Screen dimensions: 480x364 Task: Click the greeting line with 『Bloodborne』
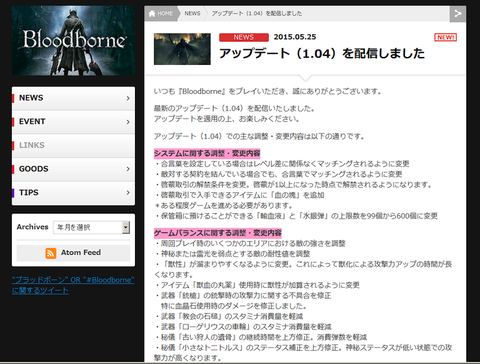267,91
